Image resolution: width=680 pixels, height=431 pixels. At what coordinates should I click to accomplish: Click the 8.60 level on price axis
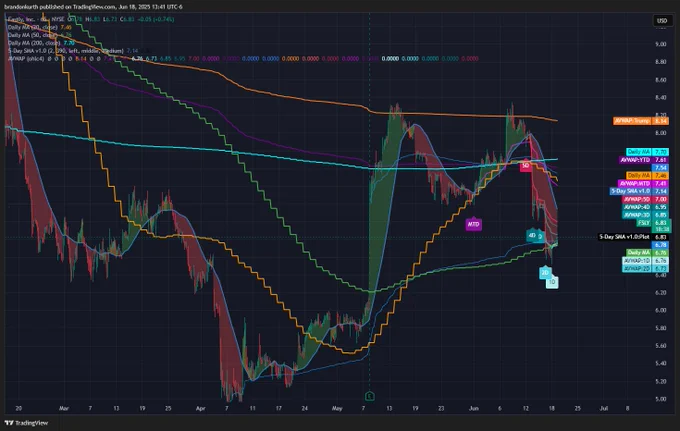coord(660,80)
